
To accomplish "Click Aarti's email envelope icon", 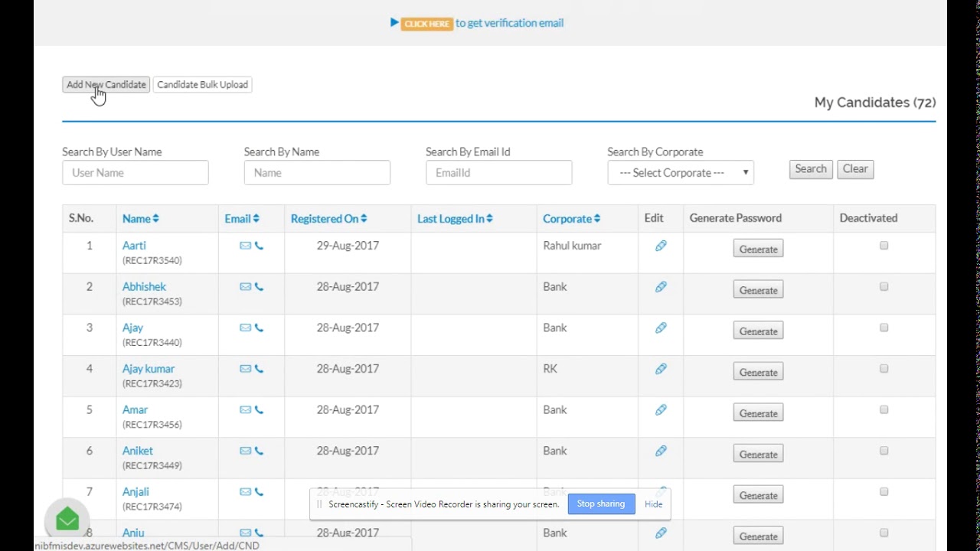I will [245, 246].
